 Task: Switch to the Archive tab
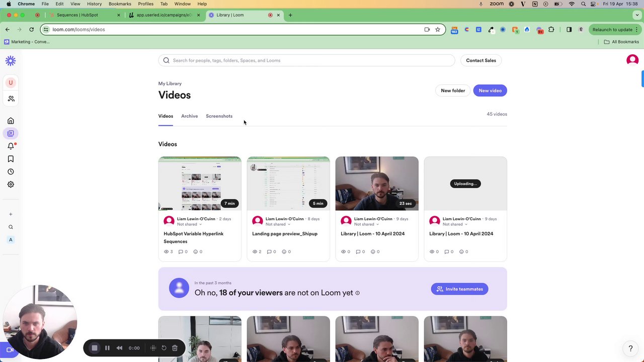tap(189, 116)
